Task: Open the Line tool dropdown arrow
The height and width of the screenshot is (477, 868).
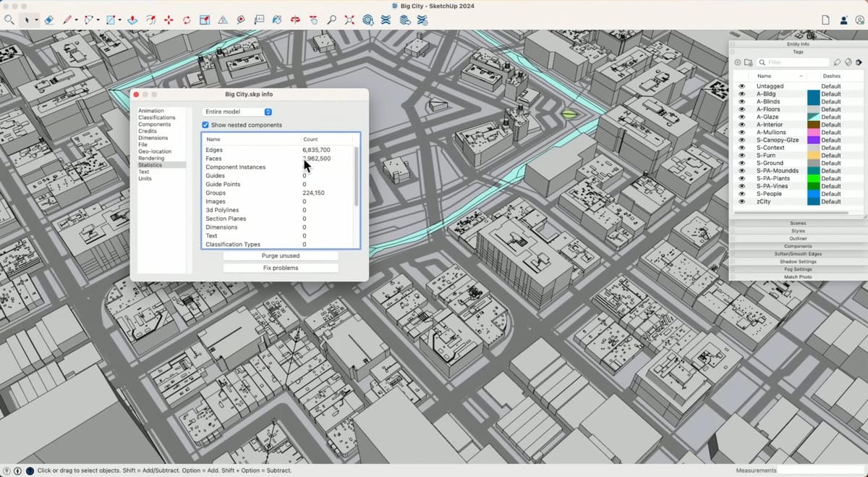Action: (x=77, y=21)
